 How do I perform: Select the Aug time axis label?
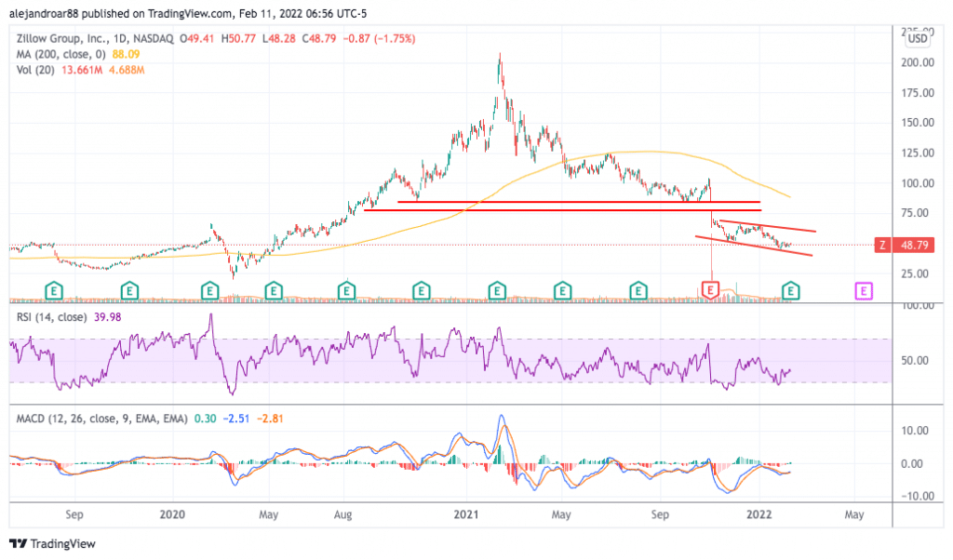342,515
